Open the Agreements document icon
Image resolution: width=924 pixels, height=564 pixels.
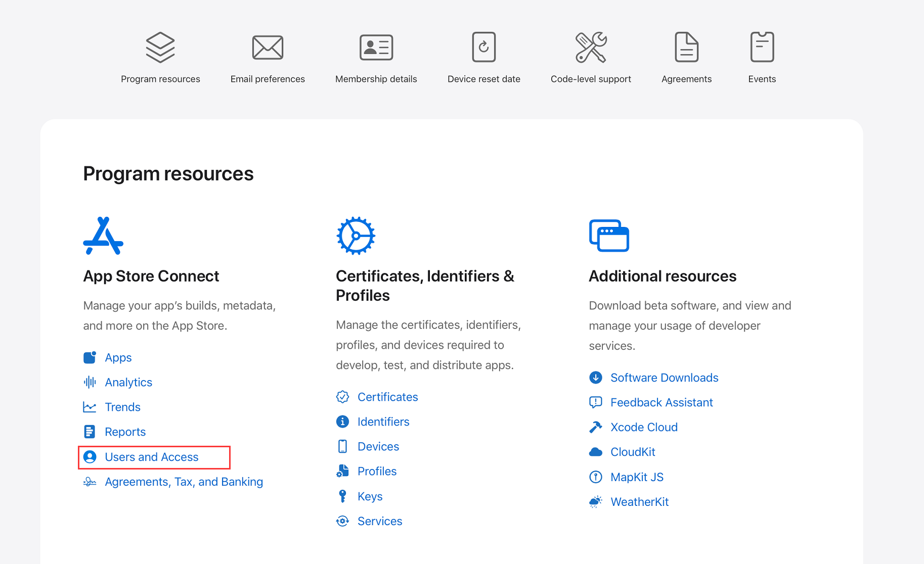tap(686, 48)
